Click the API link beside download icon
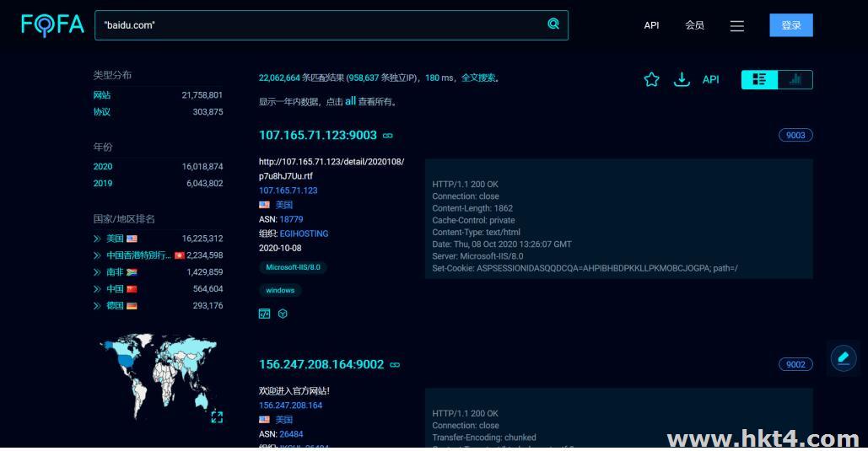 pos(711,80)
